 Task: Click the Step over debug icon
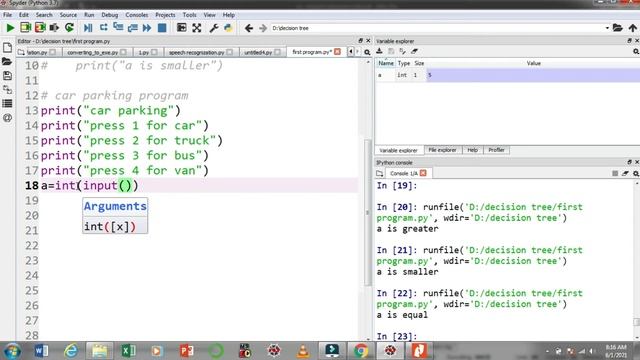tap(104, 27)
